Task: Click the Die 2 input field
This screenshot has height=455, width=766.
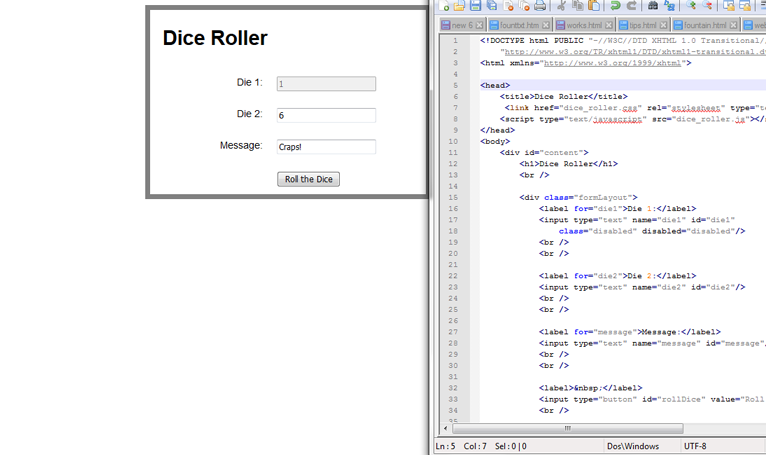Action: point(326,116)
